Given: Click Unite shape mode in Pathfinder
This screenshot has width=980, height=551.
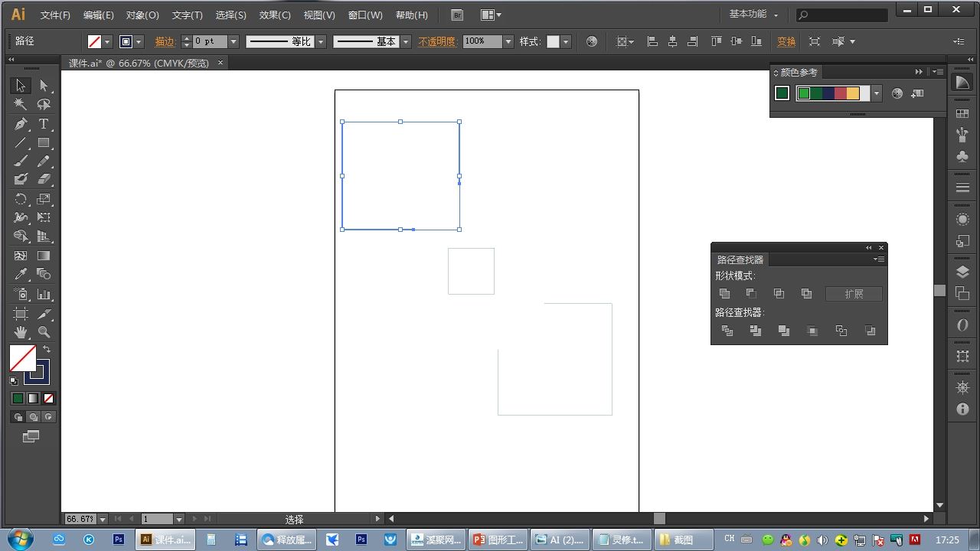Looking at the screenshot, I should [725, 294].
